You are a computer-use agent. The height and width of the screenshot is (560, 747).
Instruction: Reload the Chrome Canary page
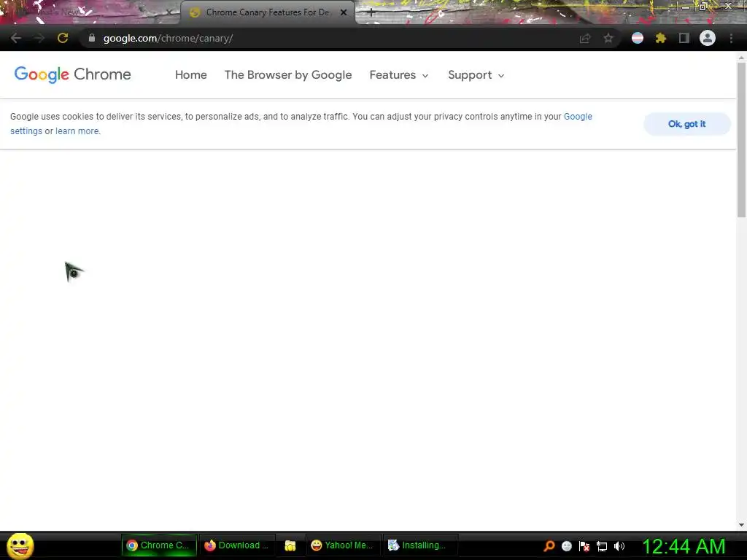coord(63,38)
